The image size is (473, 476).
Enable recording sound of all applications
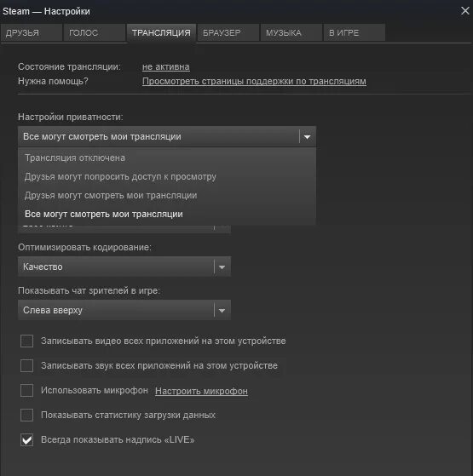(x=26, y=366)
